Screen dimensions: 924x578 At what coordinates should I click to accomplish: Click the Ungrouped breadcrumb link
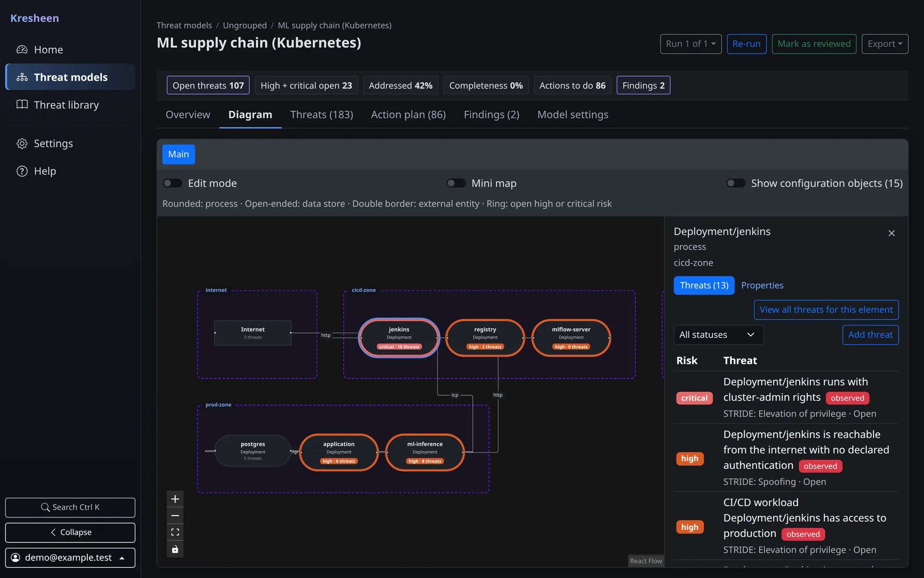pyautogui.click(x=245, y=25)
